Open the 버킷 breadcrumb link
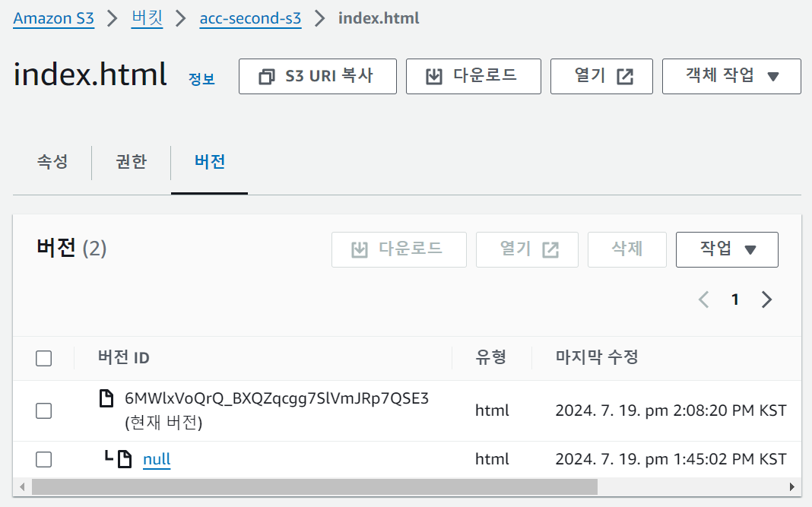 (x=147, y=18)
